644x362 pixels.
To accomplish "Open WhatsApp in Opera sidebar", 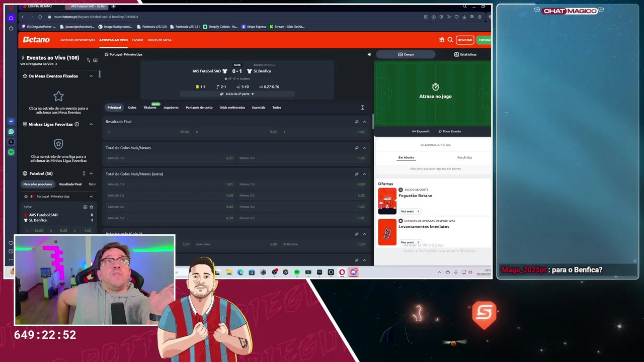I will click(x=11, y=132).
